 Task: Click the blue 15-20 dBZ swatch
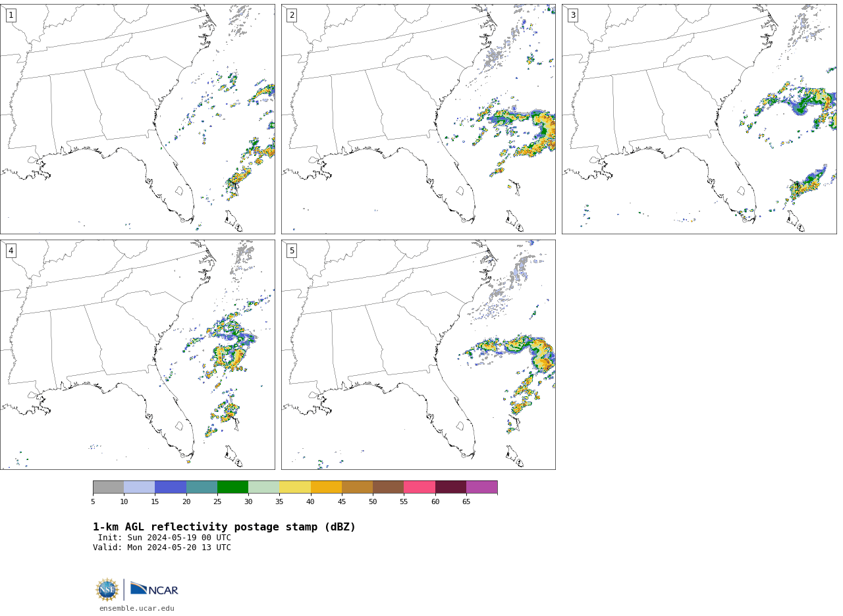coord(171,487)
